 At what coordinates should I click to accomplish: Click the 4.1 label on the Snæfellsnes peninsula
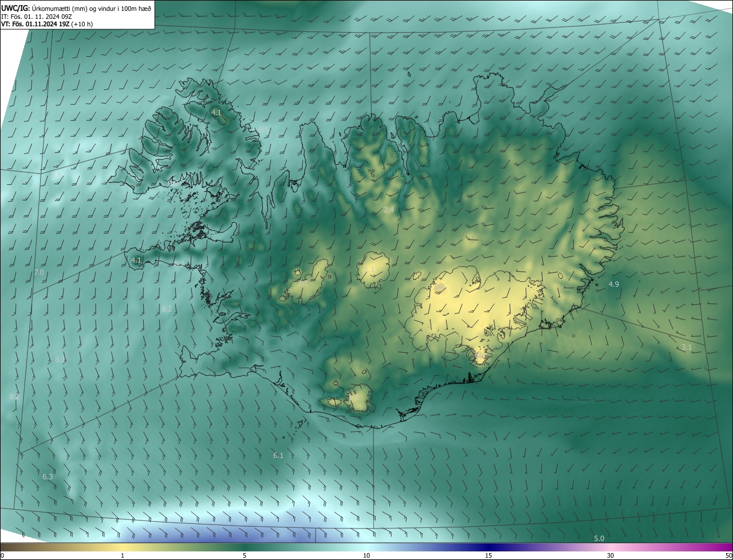[x=136, y=260]
